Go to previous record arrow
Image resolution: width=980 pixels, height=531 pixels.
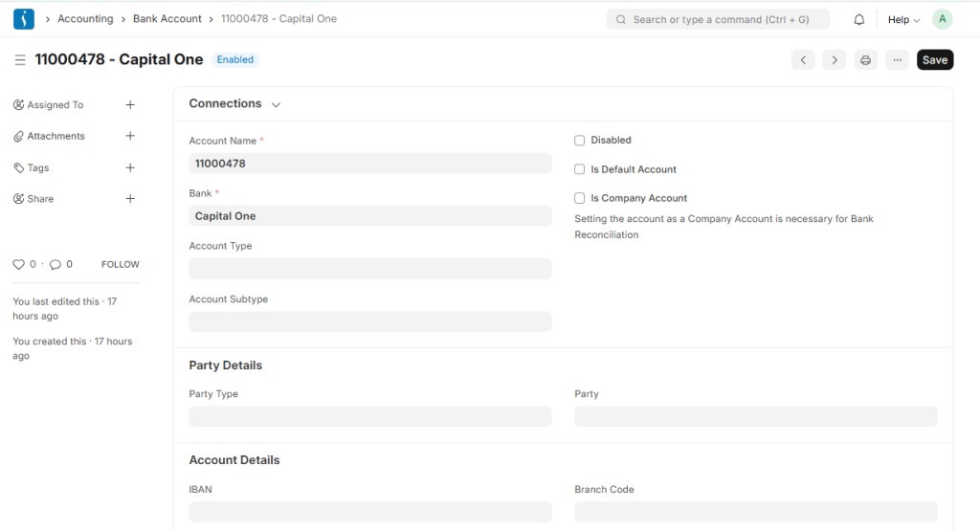pos(803,60)
